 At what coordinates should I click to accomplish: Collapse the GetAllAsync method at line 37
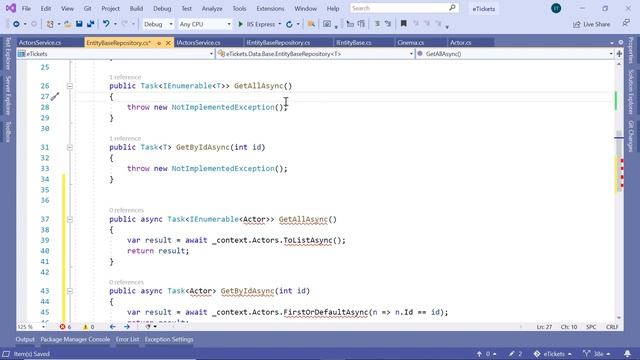[x=70, y=220]
